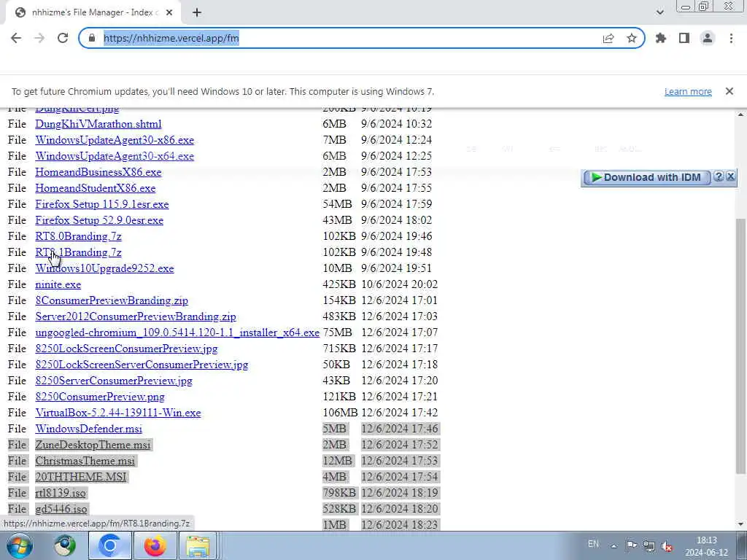Image resolution: width=747 pixels, height=560 pixels.
Task: Click Download with IDM button
Action: point(646,178)
